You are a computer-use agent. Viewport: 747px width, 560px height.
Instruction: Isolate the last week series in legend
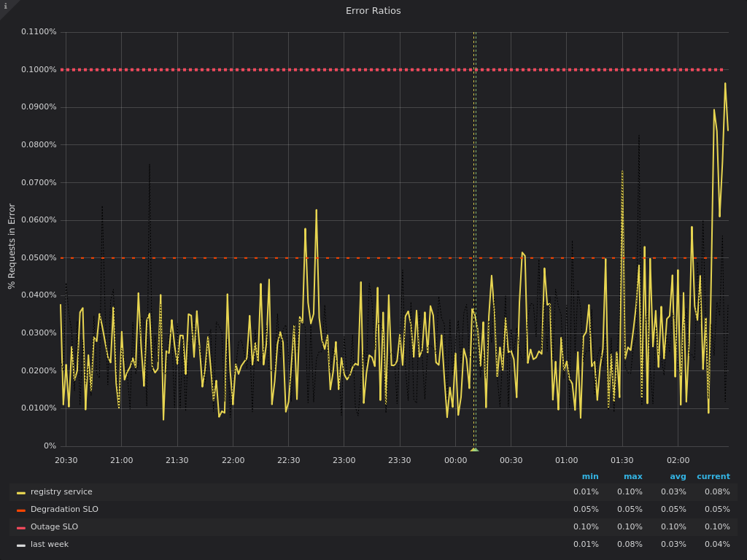coord(50,545)
